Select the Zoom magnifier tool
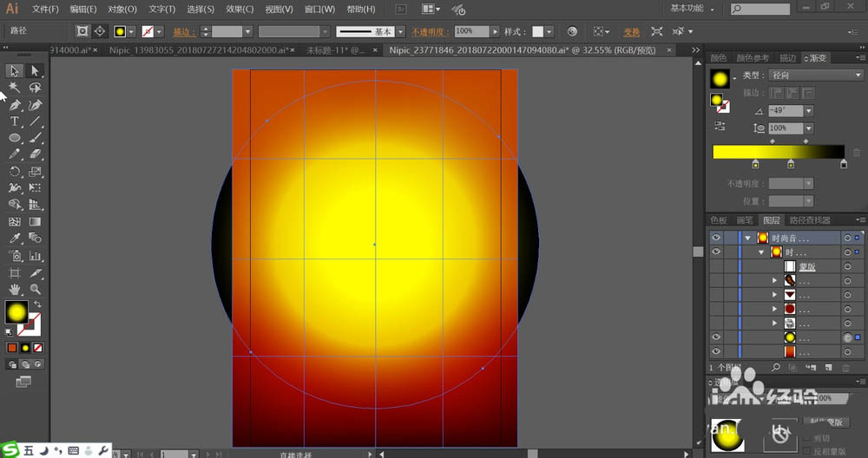This screenshot has height=458, width=868. (x=35, y=289)
